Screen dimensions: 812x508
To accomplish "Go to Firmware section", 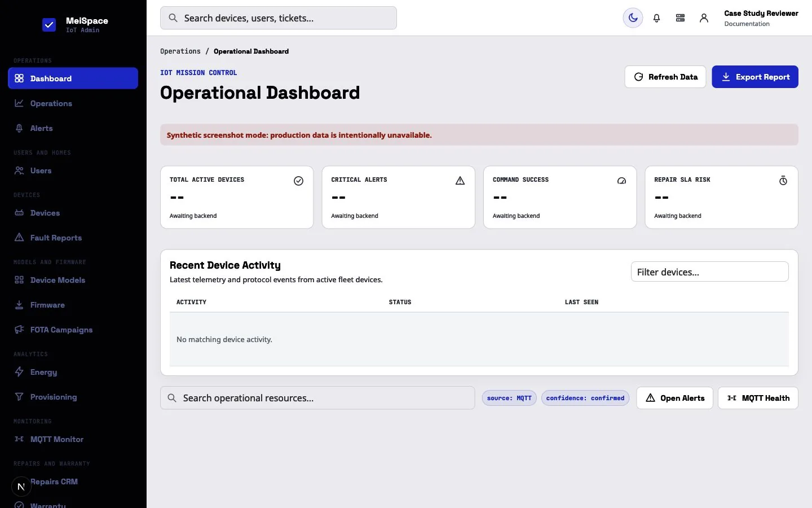I will [x=73, y=305].
